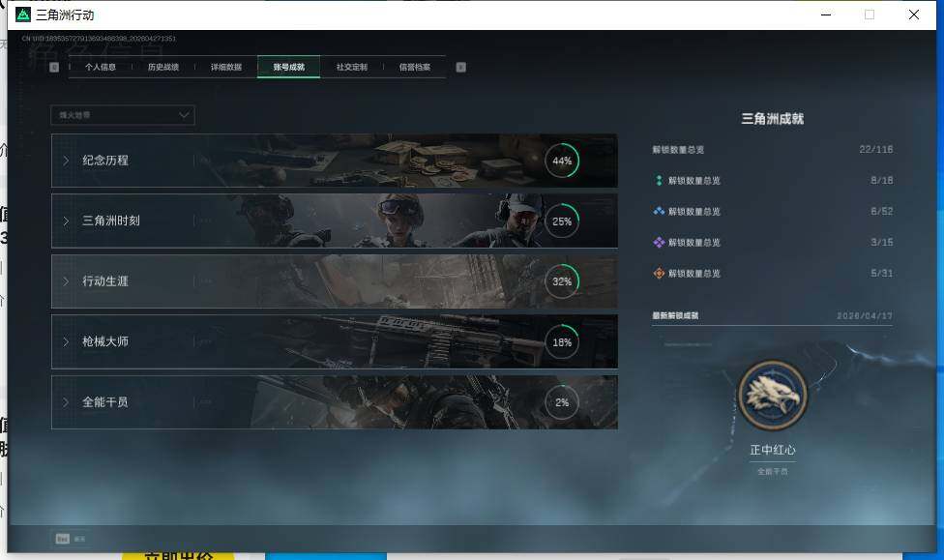Switch to the 历史战绩 tab
Image resolution: width=944 pixels, height=560 pixels.
click(163, 67)
